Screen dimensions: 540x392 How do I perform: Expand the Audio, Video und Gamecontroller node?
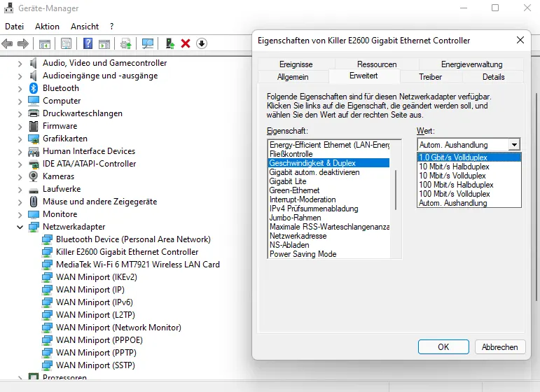pos(20,63)
